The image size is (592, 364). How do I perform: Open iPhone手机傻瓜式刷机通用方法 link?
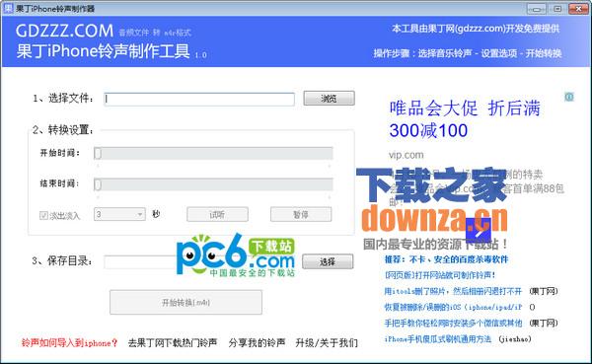click(x=438, y=339)
